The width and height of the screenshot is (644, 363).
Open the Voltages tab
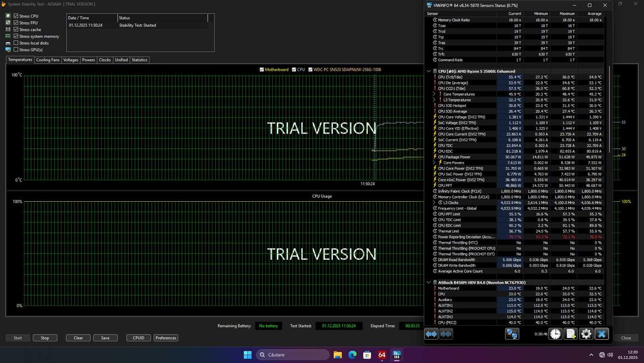pos(71,60)
